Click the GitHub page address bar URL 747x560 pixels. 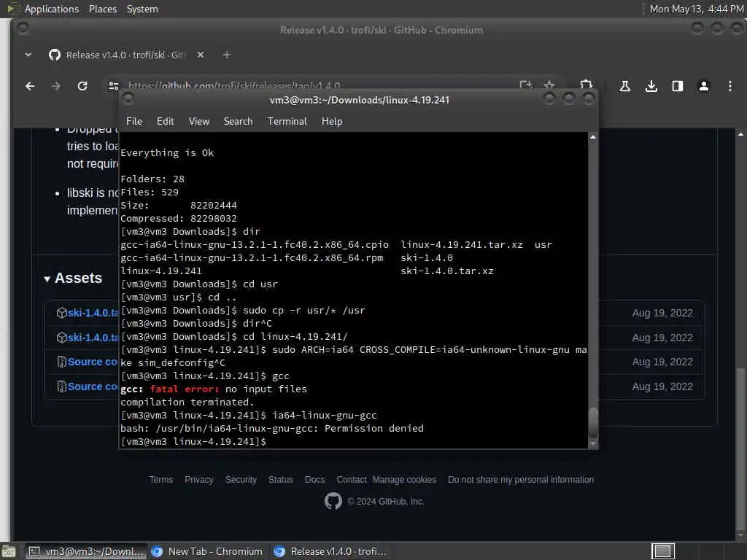pyautogui.click(x=234, y=86)
